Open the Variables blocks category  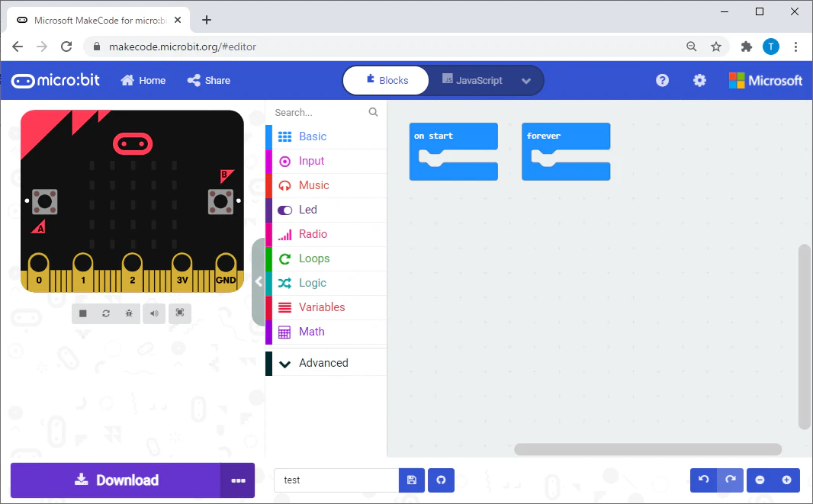(x=326, y=307)
